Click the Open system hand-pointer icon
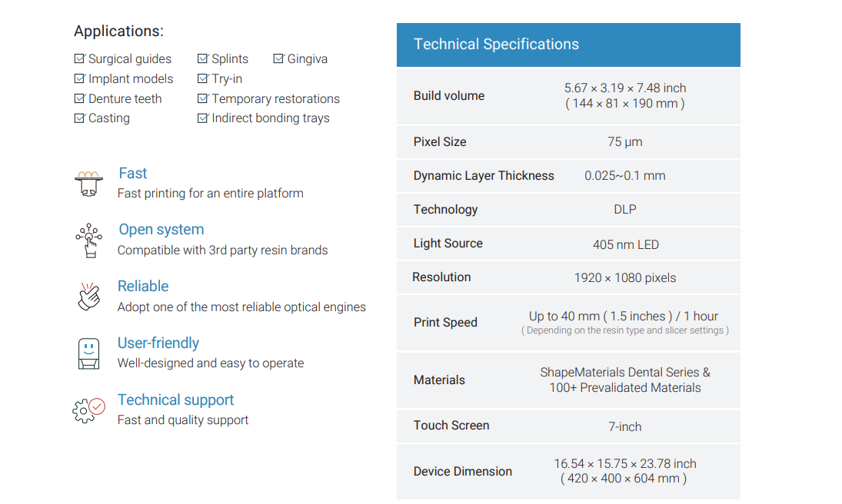Screen dimensions: 842x504 (x=89, y=240)
